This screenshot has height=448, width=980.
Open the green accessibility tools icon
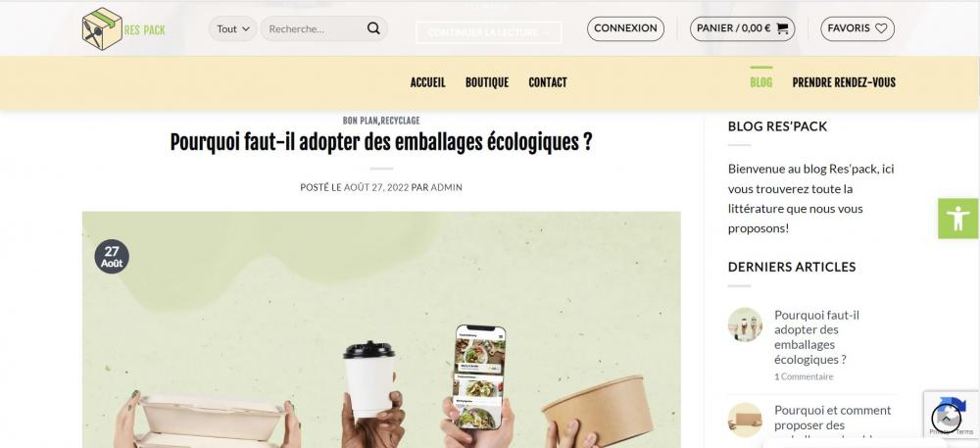958,219
